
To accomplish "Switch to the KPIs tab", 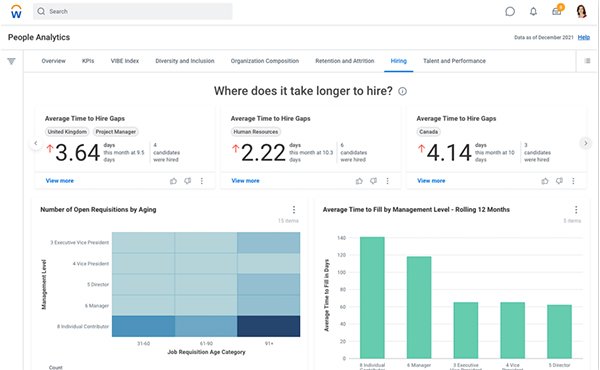I will pos(88,61).
